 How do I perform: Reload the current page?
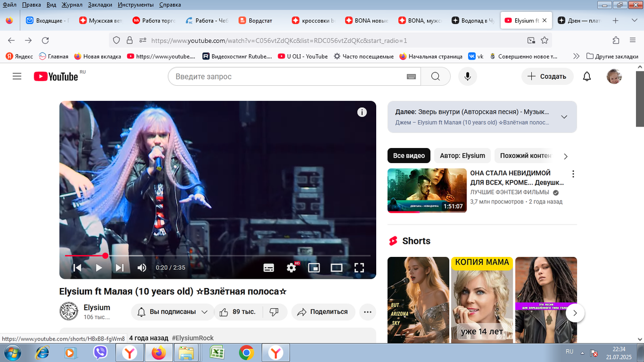coord(46,40)
